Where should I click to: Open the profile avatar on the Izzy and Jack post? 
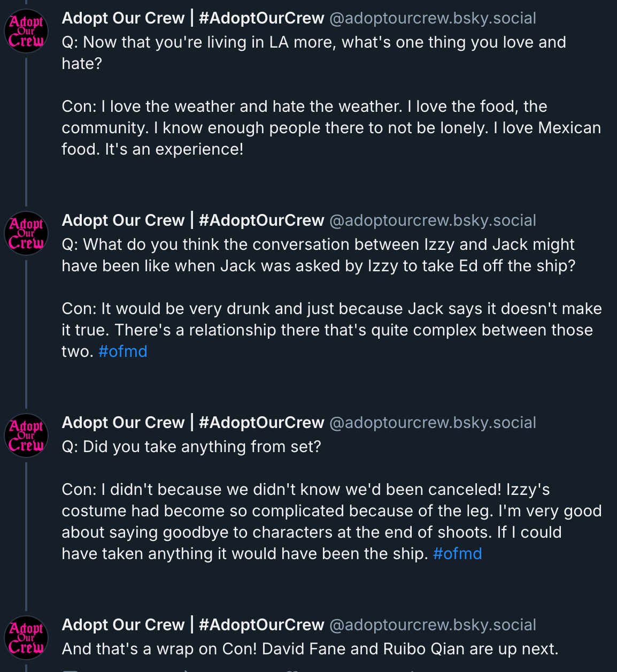26,233
